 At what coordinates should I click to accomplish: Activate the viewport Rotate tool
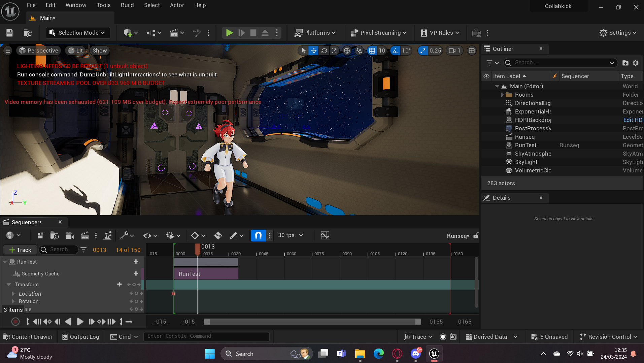click(x=324, y=51)
